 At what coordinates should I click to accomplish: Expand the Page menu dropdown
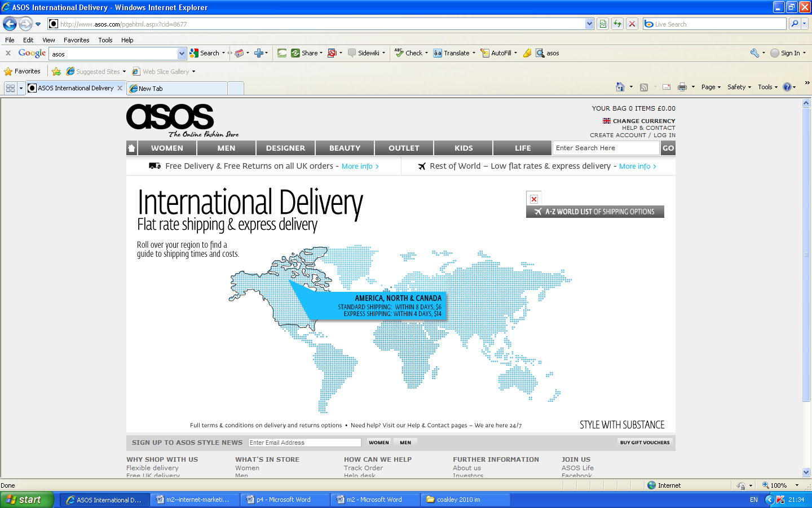pos(711,87)
